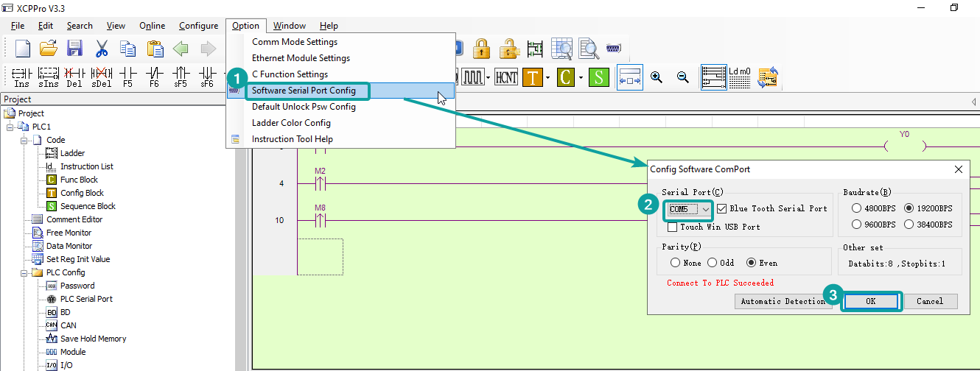980x371 pixels.
Task: Click the Cut scissors icon
Action: 102,49
